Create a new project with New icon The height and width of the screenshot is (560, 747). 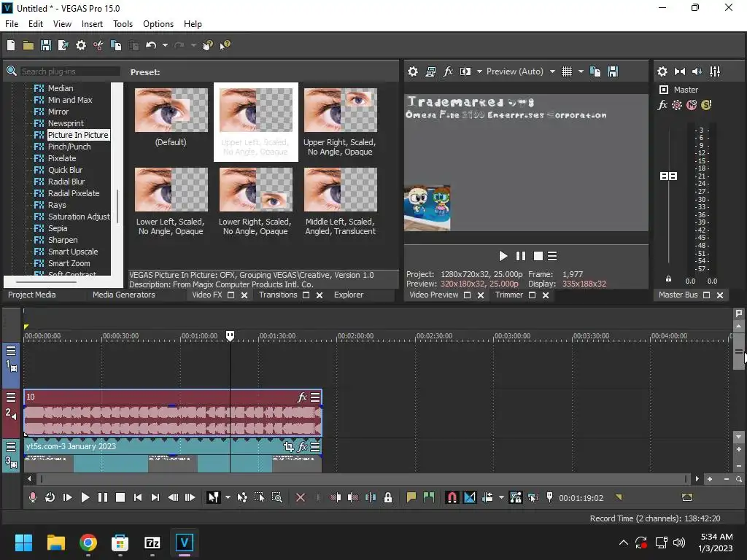(11, 45)
